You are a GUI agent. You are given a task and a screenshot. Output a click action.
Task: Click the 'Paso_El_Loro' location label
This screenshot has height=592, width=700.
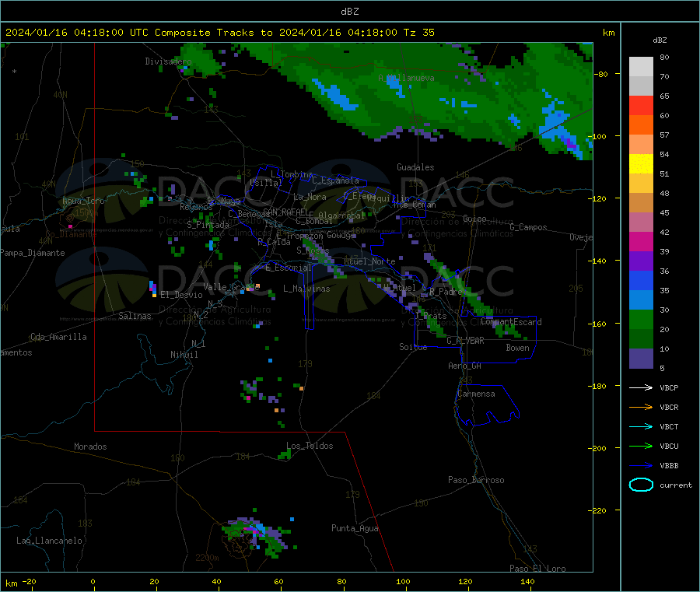537,569
